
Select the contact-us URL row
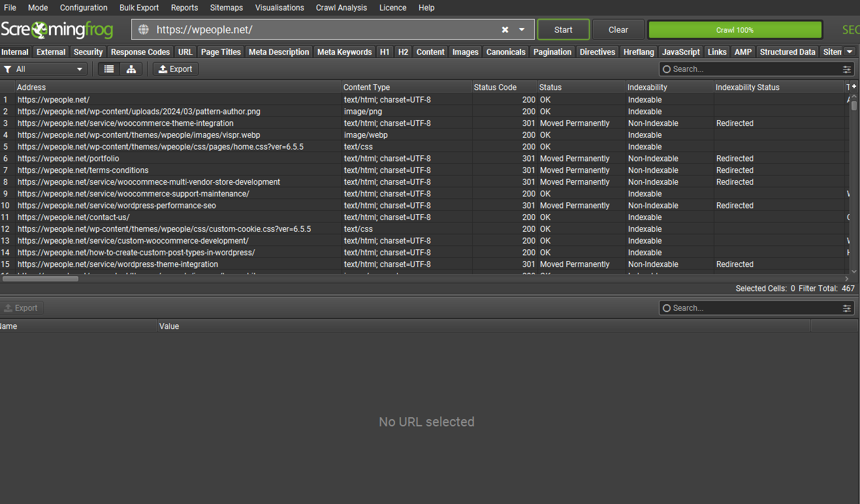coord(424,217)
